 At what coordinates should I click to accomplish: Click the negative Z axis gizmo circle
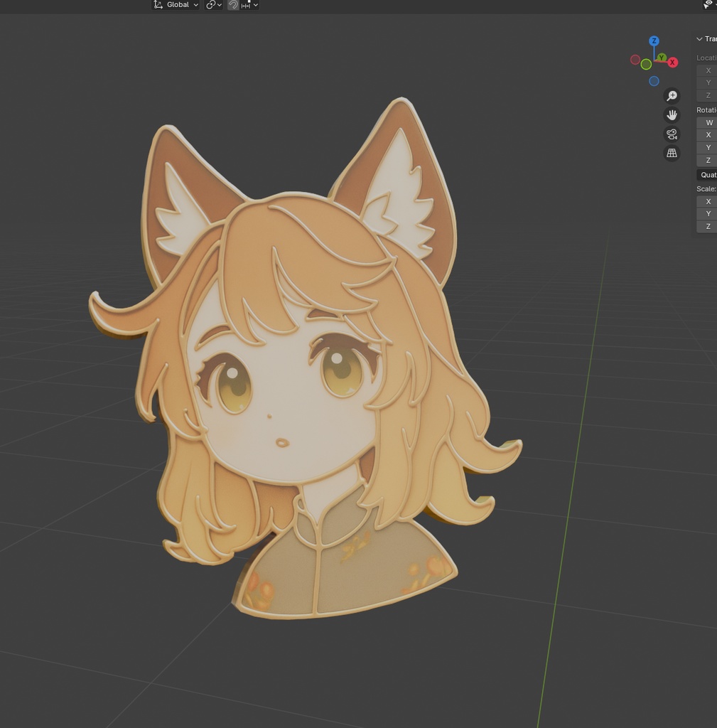[x=654, y=81]
